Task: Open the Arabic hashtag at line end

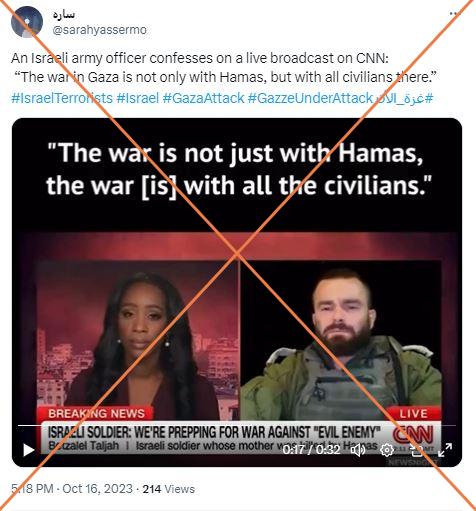Action: (404, 98)
